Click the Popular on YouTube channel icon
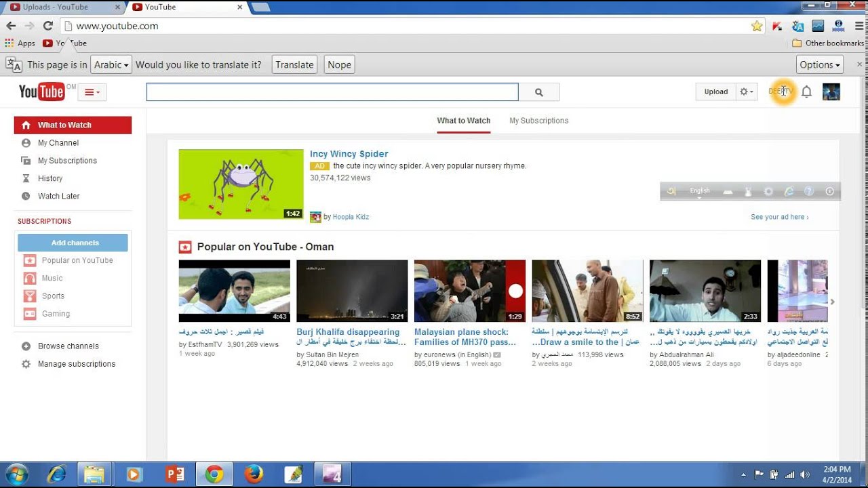Image resolution: width=868 pixels, height=488 pixels. [30, 260]
